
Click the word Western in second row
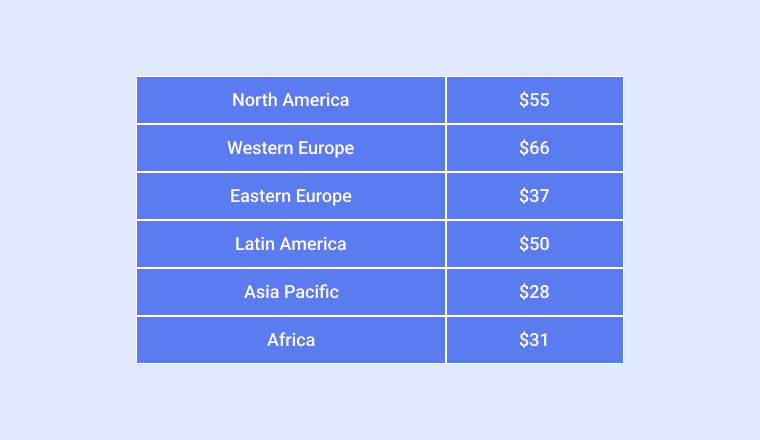[260, 148]
